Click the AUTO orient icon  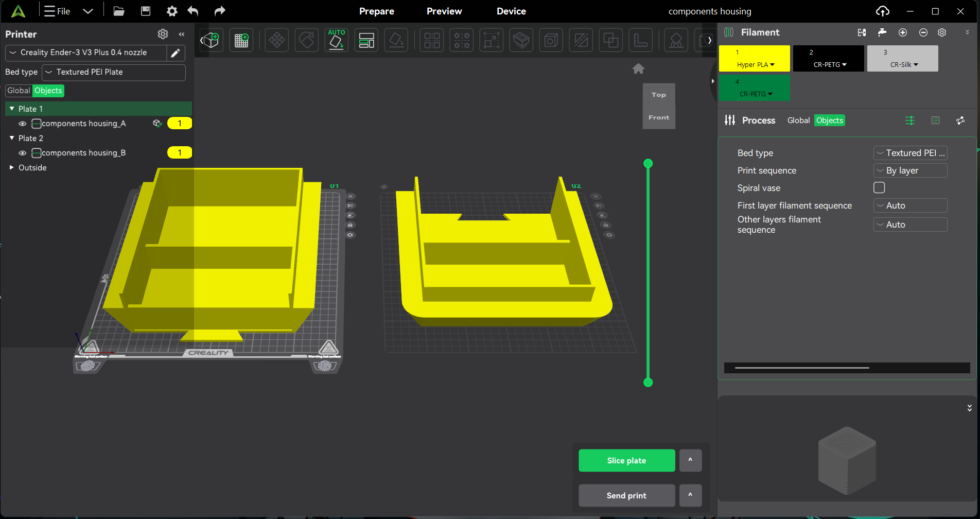pos(337,40)
